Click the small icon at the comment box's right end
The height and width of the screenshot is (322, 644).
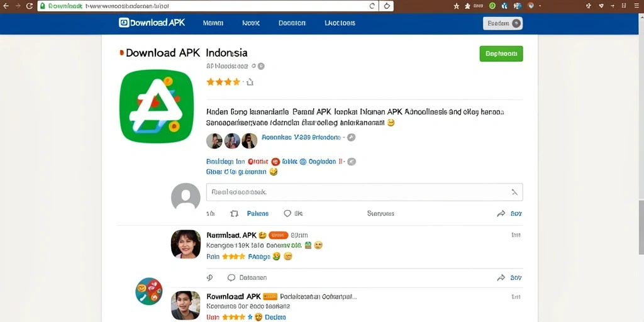514,192
